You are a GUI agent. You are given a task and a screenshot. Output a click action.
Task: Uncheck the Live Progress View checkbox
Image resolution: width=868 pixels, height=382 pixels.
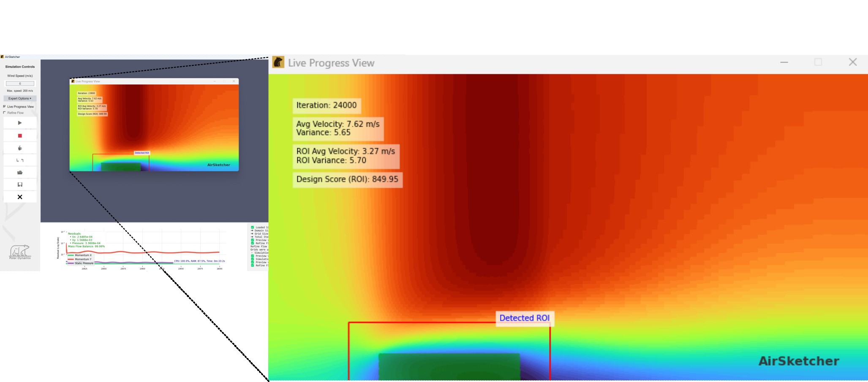coord(5,106)
